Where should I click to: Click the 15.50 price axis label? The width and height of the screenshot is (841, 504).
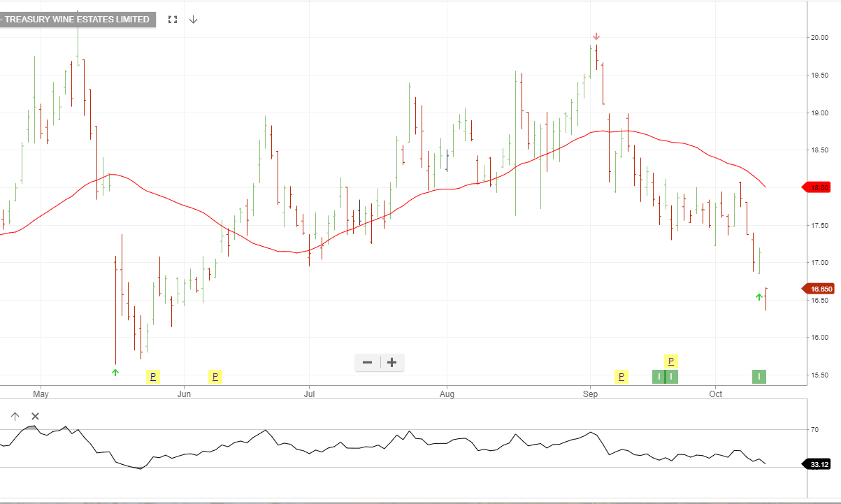point(819,375)
